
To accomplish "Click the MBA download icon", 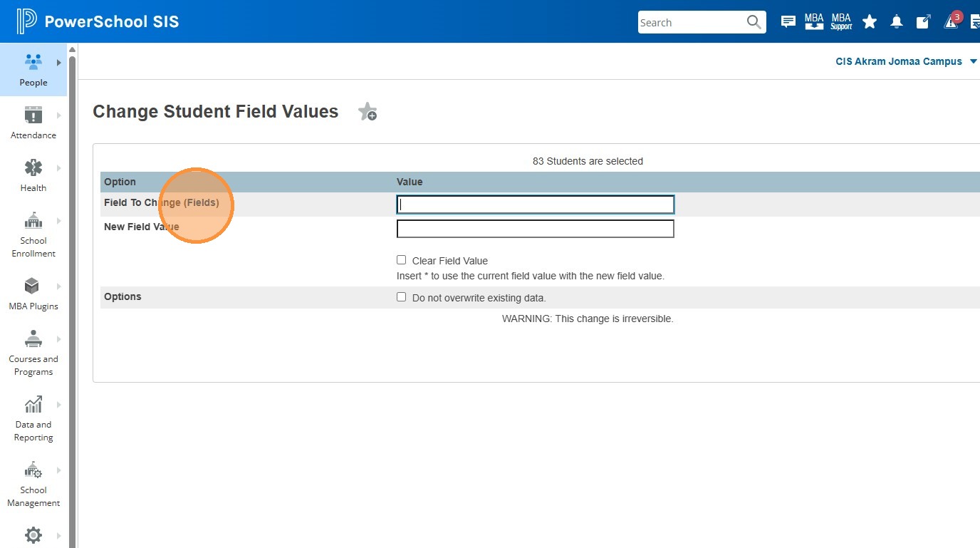I will click(814, 22).
